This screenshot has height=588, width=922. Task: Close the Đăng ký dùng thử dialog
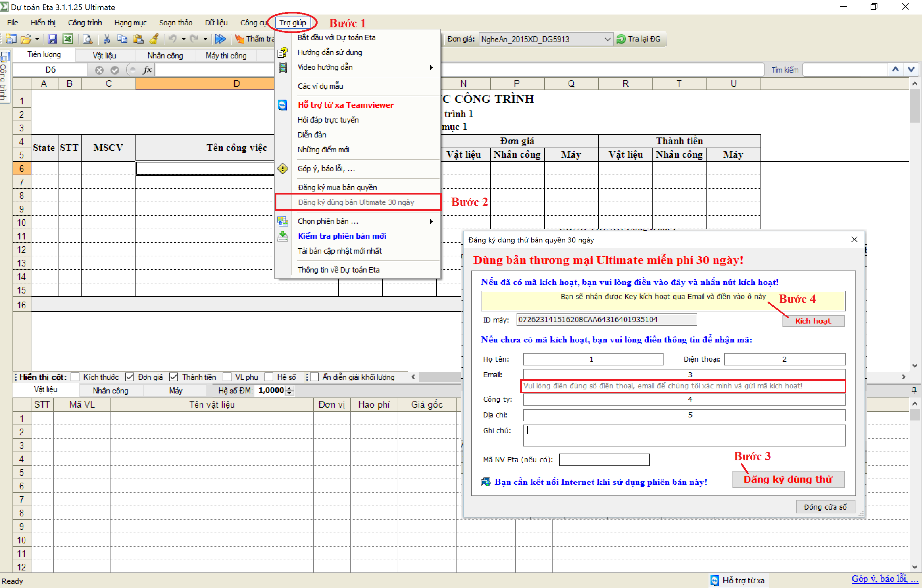point(854,240)
